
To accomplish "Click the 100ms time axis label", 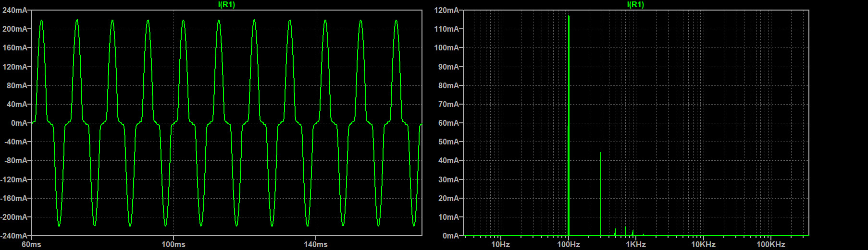I will (x=174, y=244).
